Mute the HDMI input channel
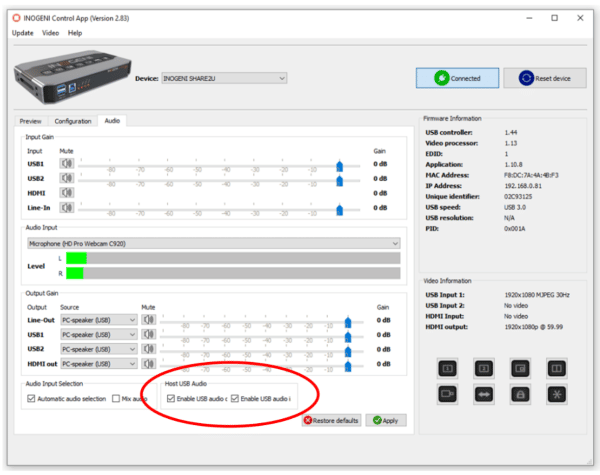This screenshot has height=475, width=600. 67,194
